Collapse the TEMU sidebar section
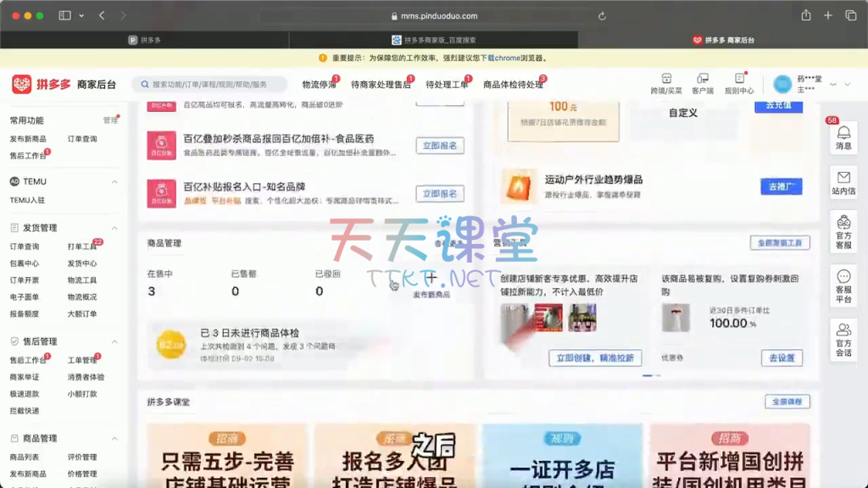868x488 pixels. [x=114, y=181]
